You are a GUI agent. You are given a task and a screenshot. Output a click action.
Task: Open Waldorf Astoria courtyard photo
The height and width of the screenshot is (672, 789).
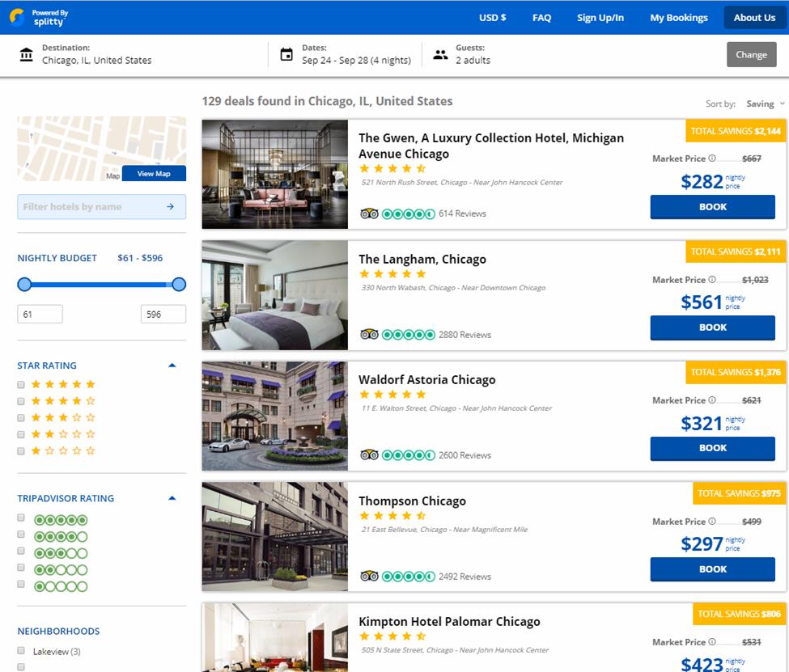[x=275, y=416]
